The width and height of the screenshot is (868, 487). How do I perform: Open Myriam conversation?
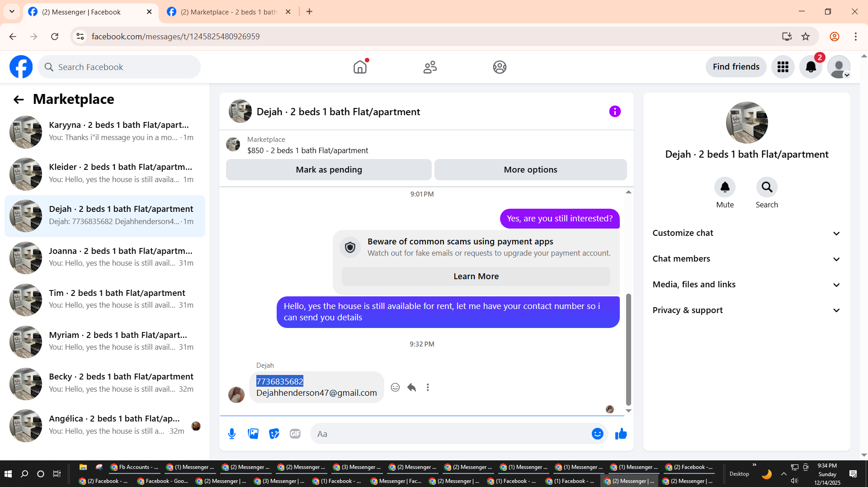pos(105,342)
